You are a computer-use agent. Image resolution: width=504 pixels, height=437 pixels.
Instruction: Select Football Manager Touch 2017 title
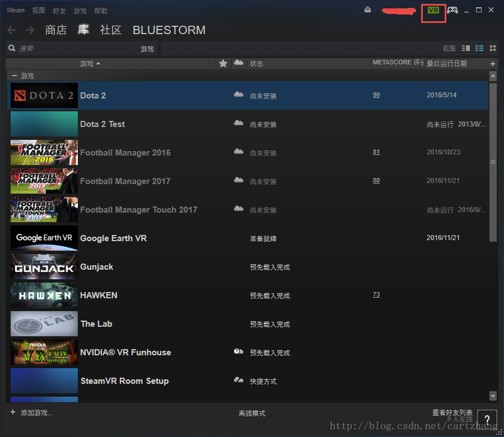click(138, 210)
